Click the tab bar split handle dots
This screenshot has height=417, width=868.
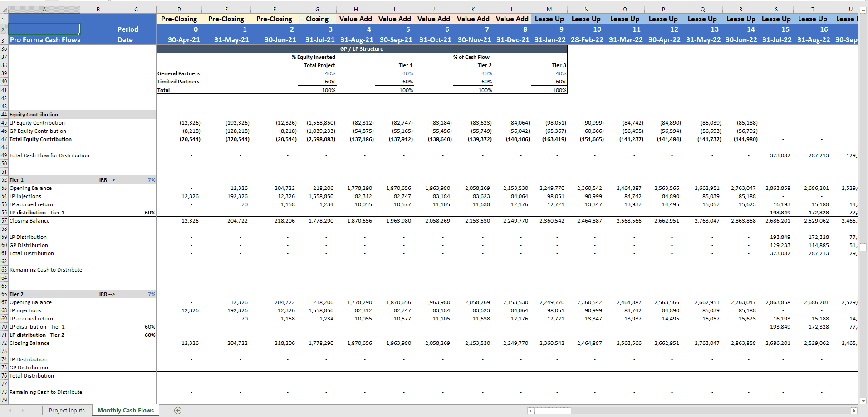[520, 411]
